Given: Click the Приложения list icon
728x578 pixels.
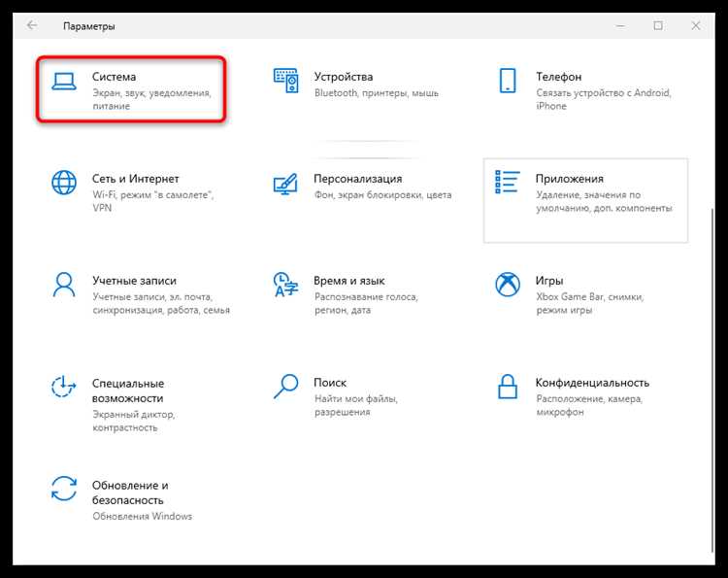Looking at the screenshot, I should pos(508,182).
